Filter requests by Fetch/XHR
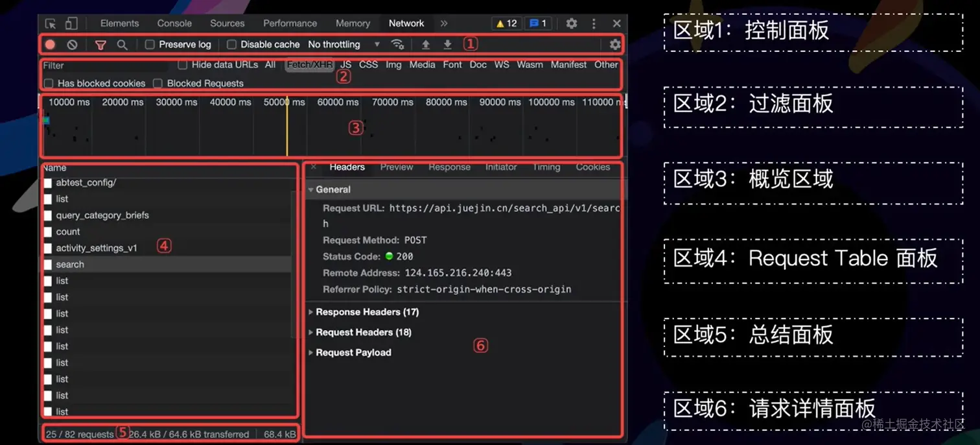Viewport: 980px width, 445px height. pyautogui.click(x=310, y=65)
